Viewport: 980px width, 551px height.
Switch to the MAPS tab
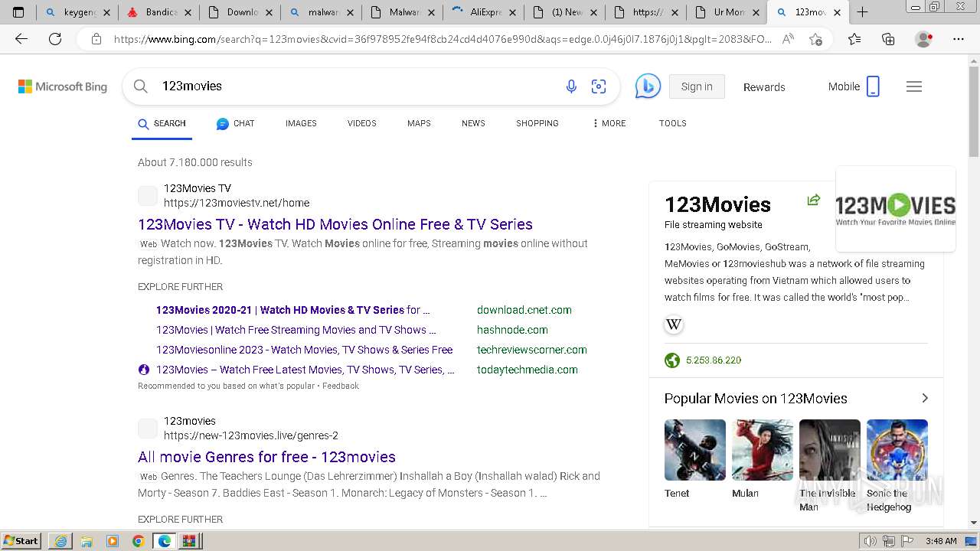point(419,123)
